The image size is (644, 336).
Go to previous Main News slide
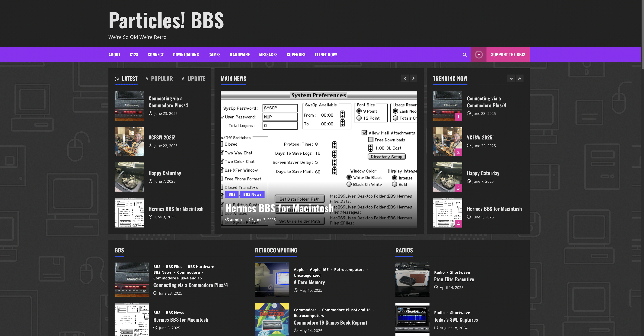405,78
